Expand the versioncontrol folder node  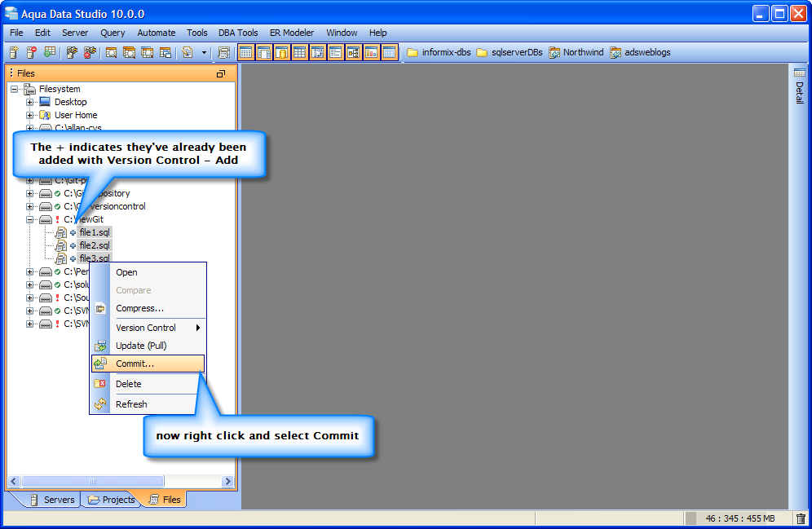[x=30, y=206]
